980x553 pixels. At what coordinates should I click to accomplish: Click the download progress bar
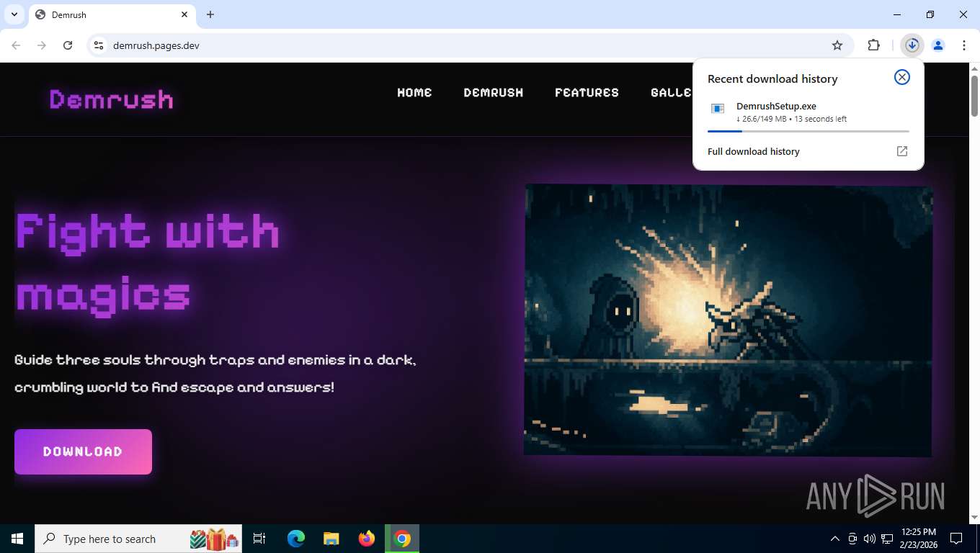(x=808, y=131)
